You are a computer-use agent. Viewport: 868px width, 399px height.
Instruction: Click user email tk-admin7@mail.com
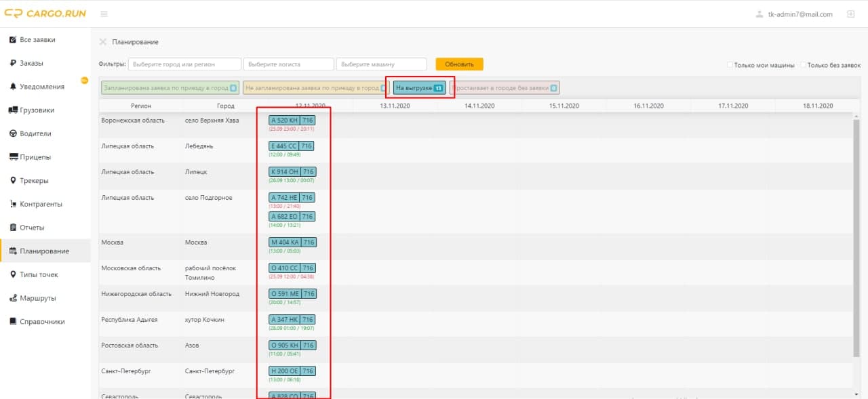pyautogui.click(x=800, y=14)
